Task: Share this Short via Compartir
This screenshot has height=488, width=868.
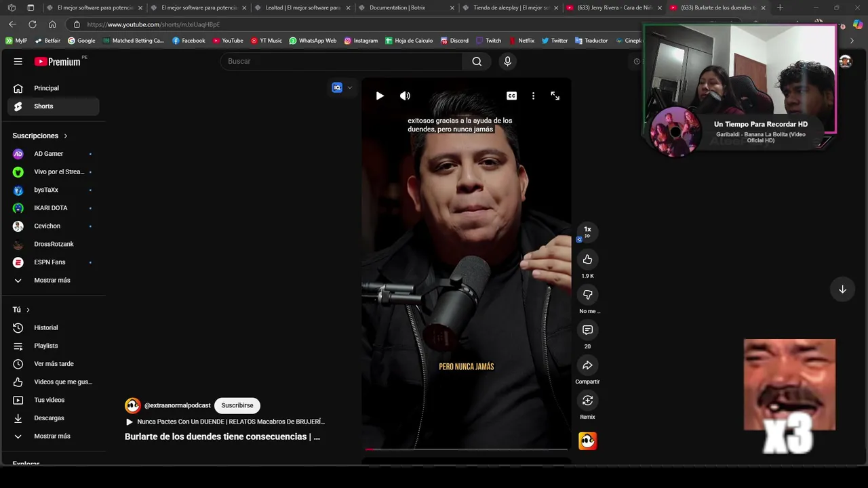Action: click(x=587, y=365)
